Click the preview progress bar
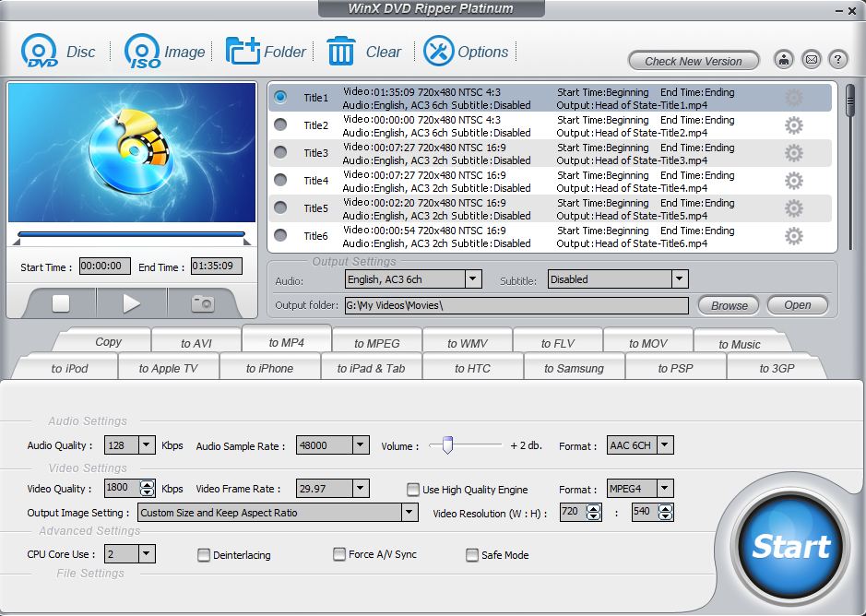Screen dimensions: 866x616 [132, 234]
